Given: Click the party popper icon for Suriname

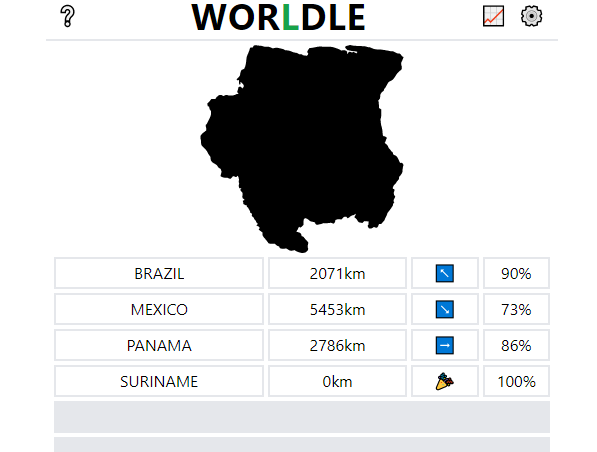Looking at the screenshot, I should click(444, 381).
